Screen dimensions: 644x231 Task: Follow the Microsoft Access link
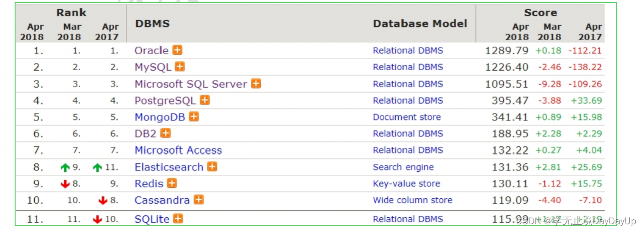coord(178,150)
